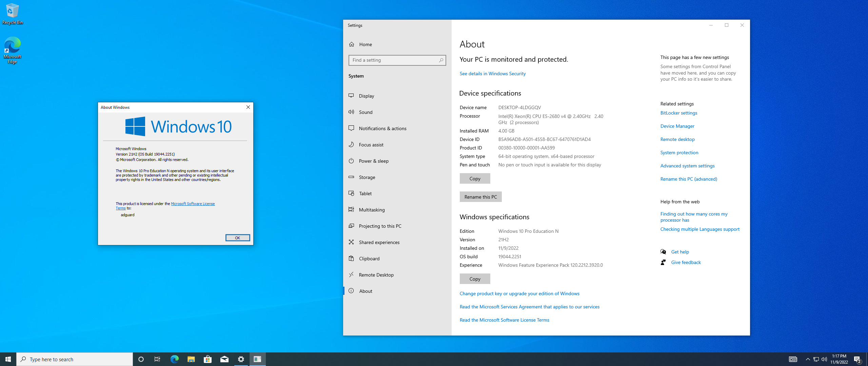Click the Get help icon
The image size is (868, 366).
click(663, 252)
